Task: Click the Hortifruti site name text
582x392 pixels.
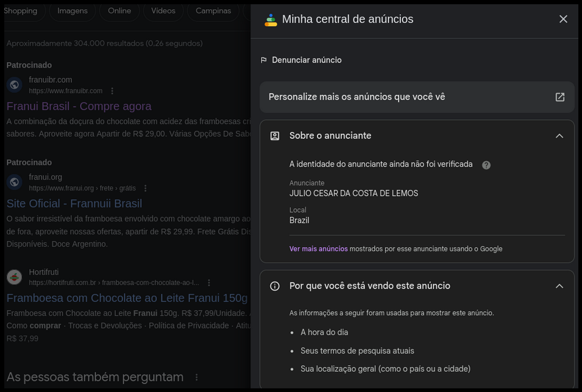Action: (44, 272)
